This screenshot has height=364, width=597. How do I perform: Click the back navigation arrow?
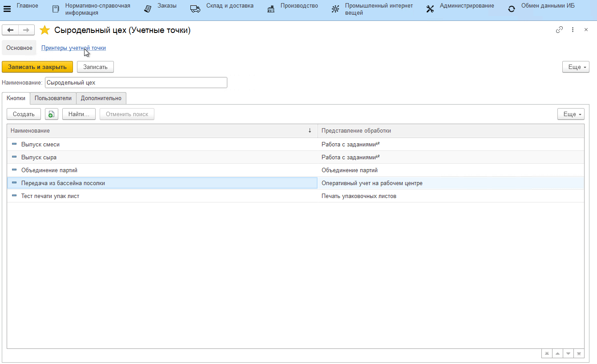10,30
